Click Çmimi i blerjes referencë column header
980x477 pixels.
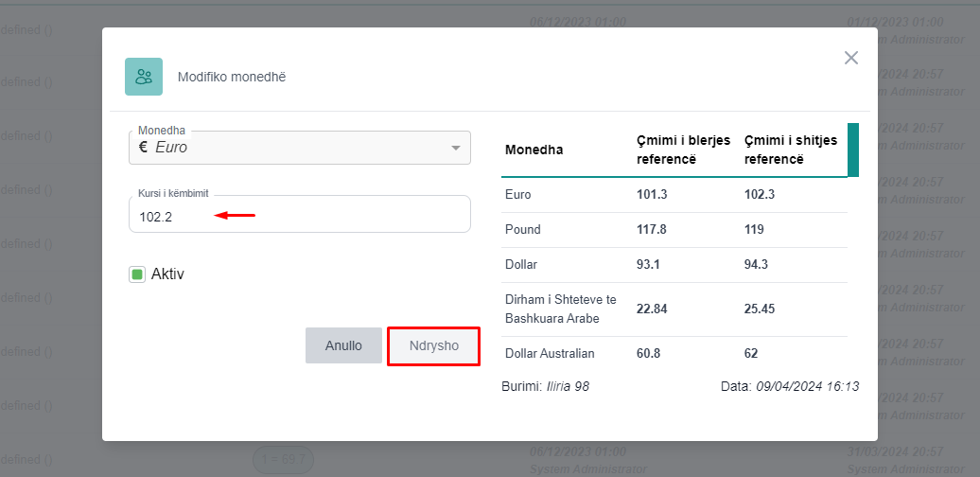click(683, 150)
